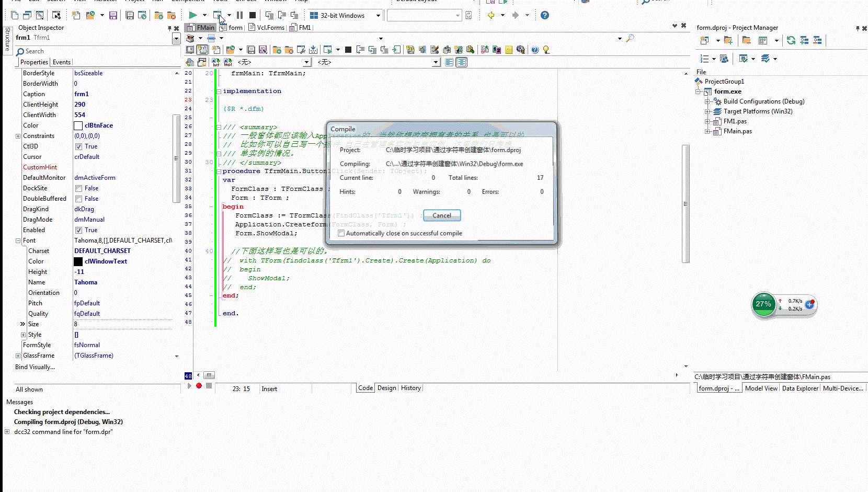Click the Object Inspector vertical scrollbar

[176, 158]
